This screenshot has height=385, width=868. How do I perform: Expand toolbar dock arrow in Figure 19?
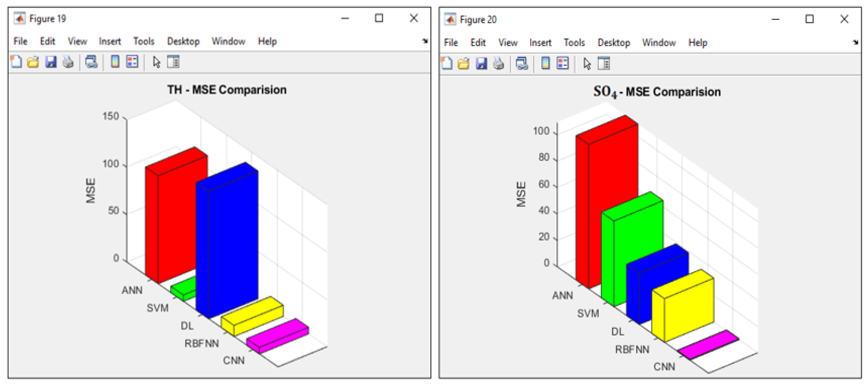click(425, 41)
